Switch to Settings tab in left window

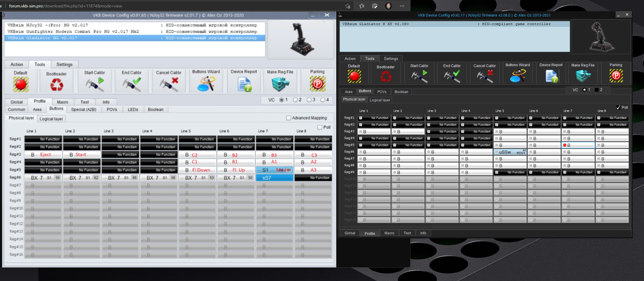pos(64,64)
